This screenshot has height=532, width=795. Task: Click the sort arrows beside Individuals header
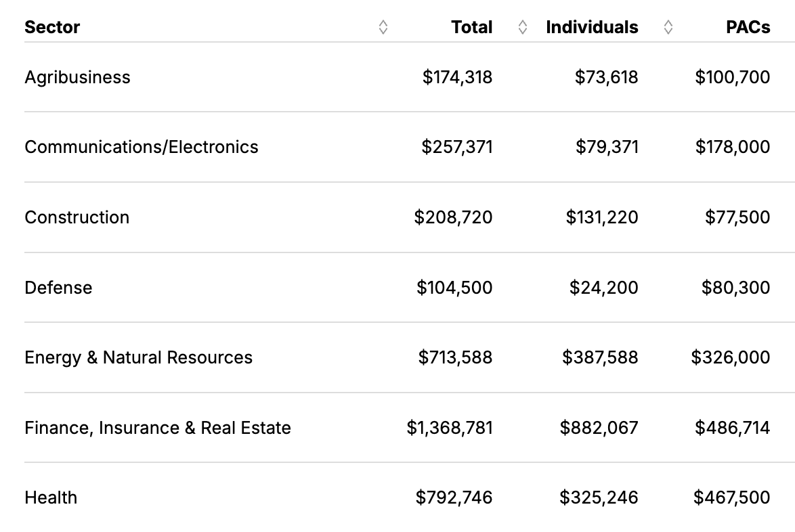pos(668,27)
